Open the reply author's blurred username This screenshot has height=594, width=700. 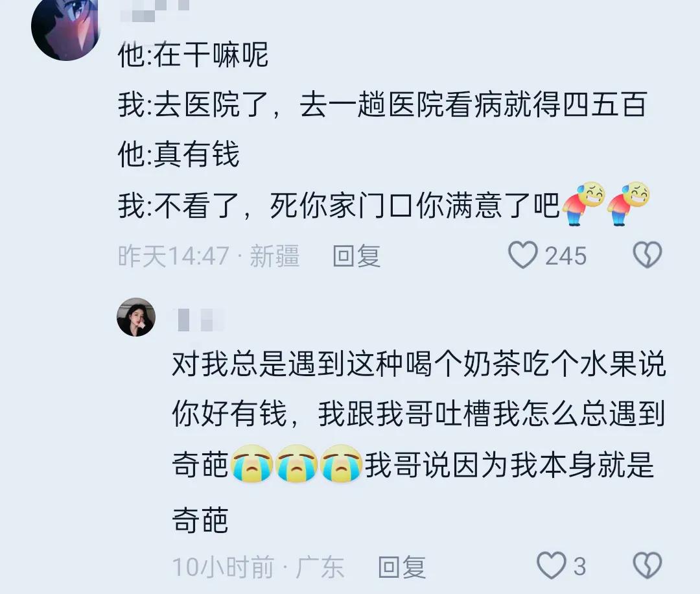pos(200,320)
